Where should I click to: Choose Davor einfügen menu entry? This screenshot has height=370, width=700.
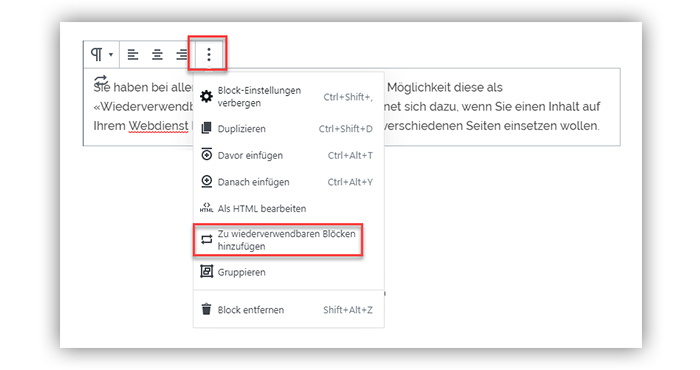pos(288,155)
